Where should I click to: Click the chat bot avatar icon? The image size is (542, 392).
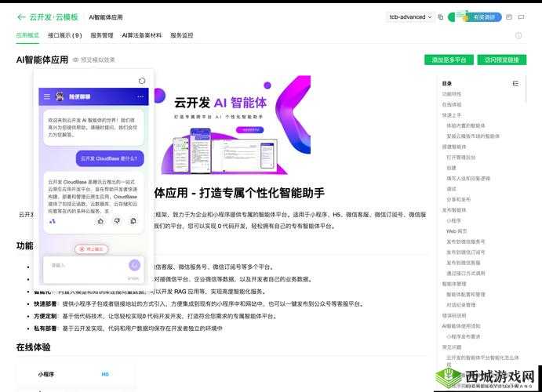tap(60, 96)
